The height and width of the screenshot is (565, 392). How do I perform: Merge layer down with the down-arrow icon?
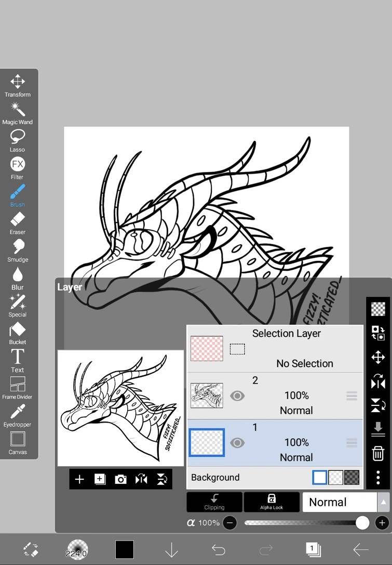click(x=378, y=429)
